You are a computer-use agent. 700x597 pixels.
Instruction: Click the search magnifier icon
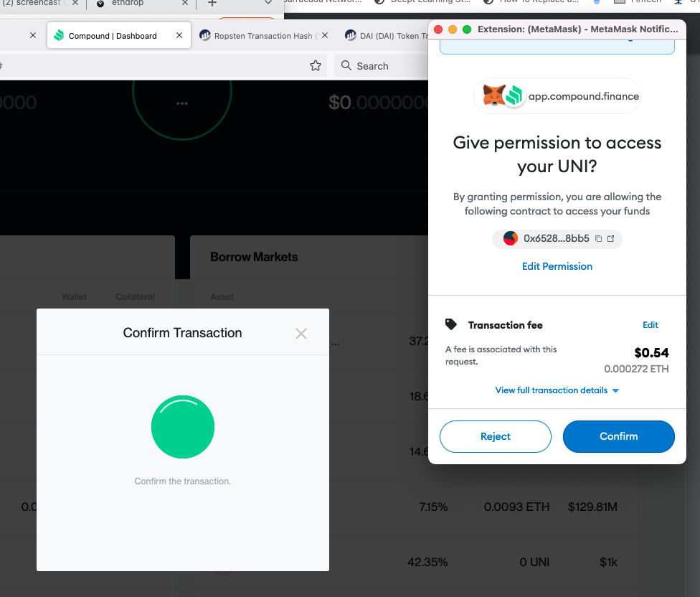pyautogui.click(x=346, y=65)
